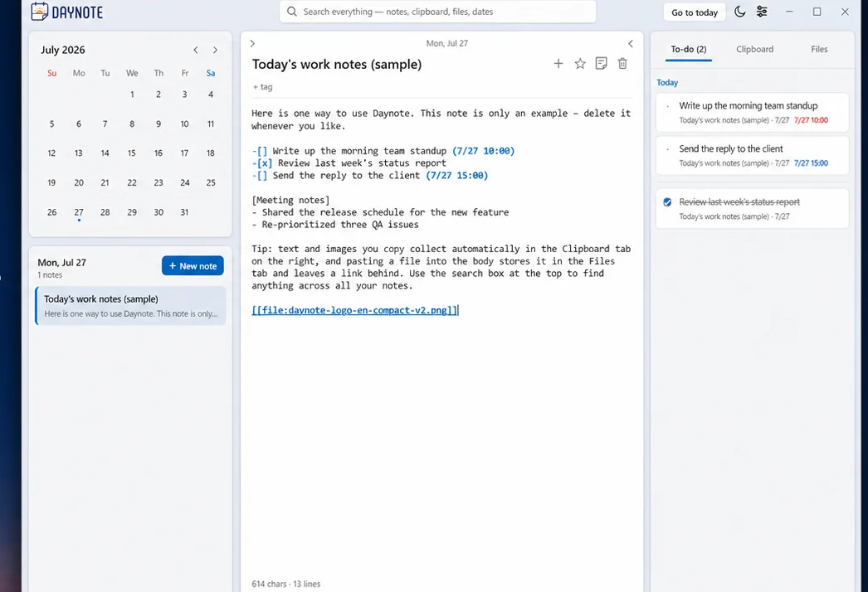Select July 1 on the calendar

(x=132, y=95)
